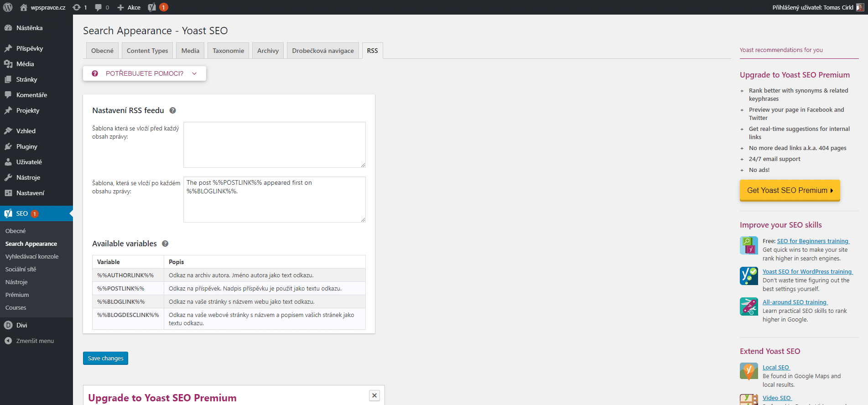Click the All-around SEO training thumbnail
The width and height of the screenshot is (868, 405).
point(749,306)
